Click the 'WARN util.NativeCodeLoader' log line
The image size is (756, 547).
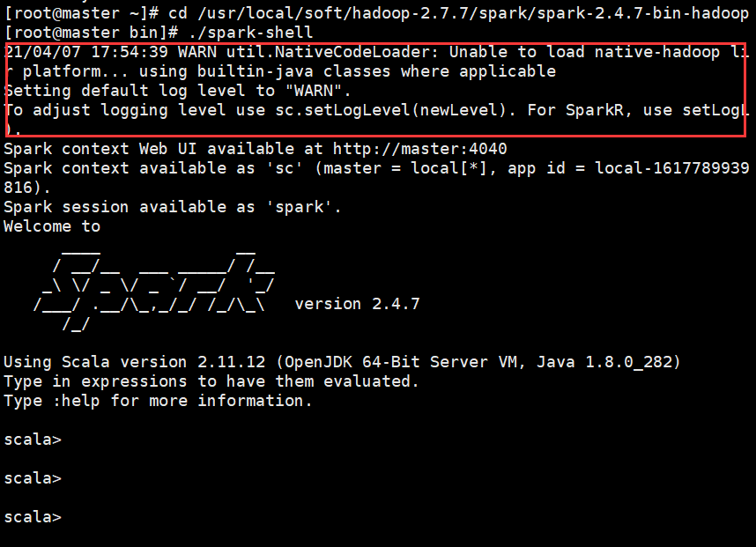[x=377, y=52]
